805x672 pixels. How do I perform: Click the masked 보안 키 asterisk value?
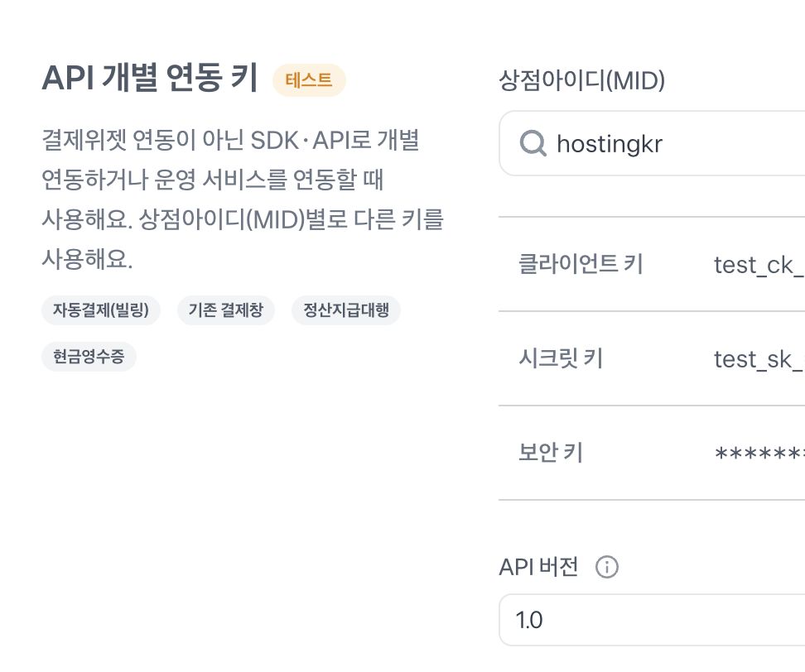759,454
